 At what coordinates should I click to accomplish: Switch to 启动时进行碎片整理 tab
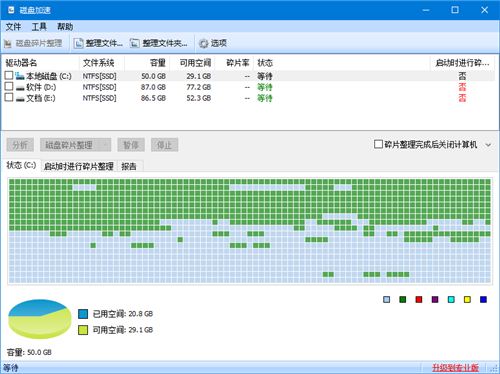tap(79, 166)
